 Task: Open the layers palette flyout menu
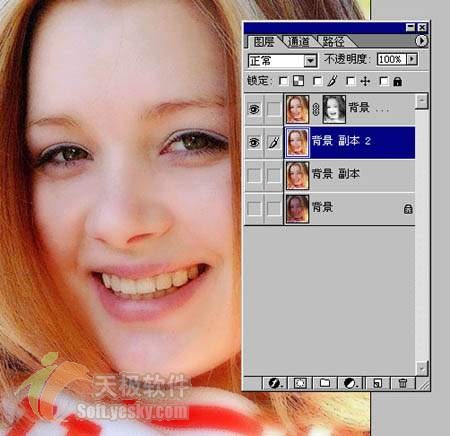coord(421,41)
